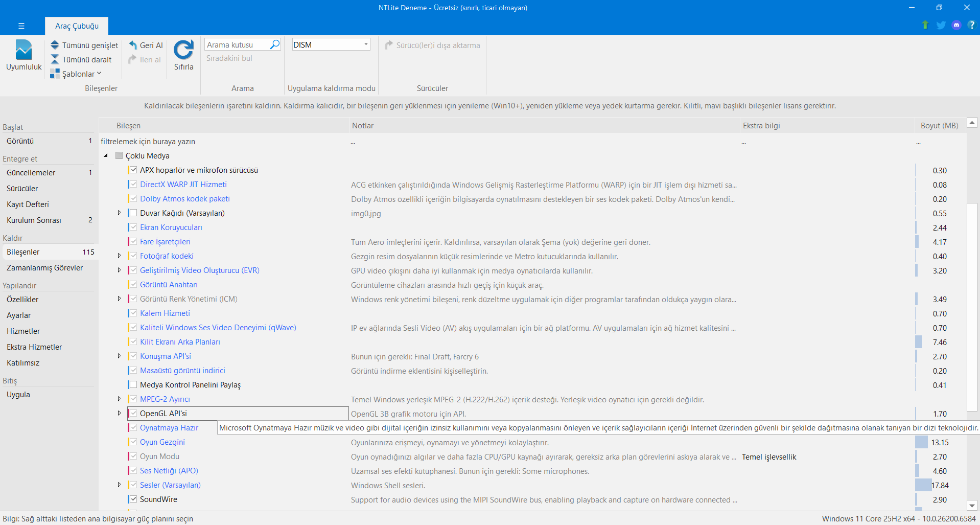Sort by the Notlar column header
Image resolution: width=980 pixels, height=525 pixels.
(x=544, y=126)
